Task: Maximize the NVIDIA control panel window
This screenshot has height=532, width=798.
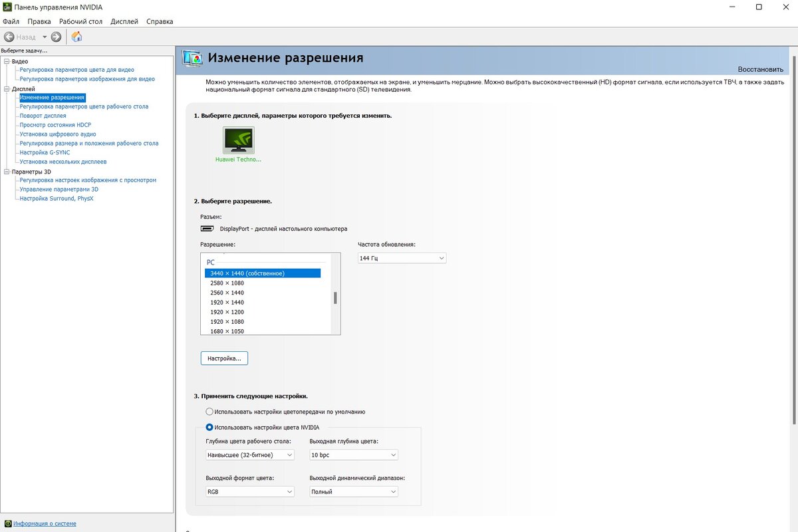Action: pos(759,7)
